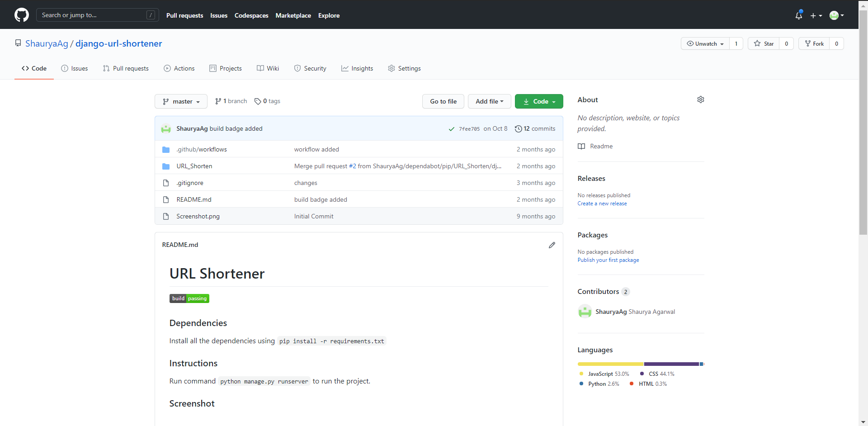
Task: Open the notifications bell
Action: pyautogui.click(x=799, y=15)
